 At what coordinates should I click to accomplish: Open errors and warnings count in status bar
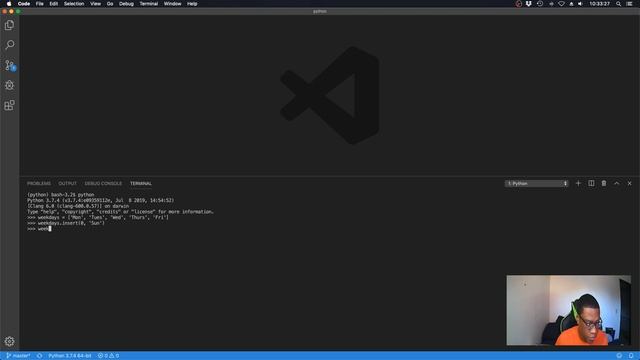pos(108,356)
